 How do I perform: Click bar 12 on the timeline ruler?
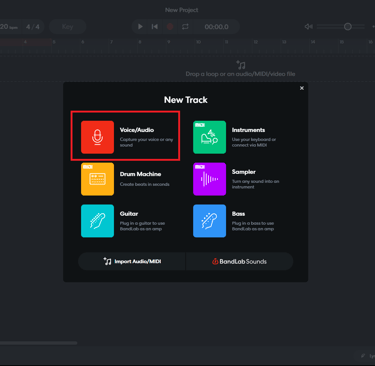256,42
